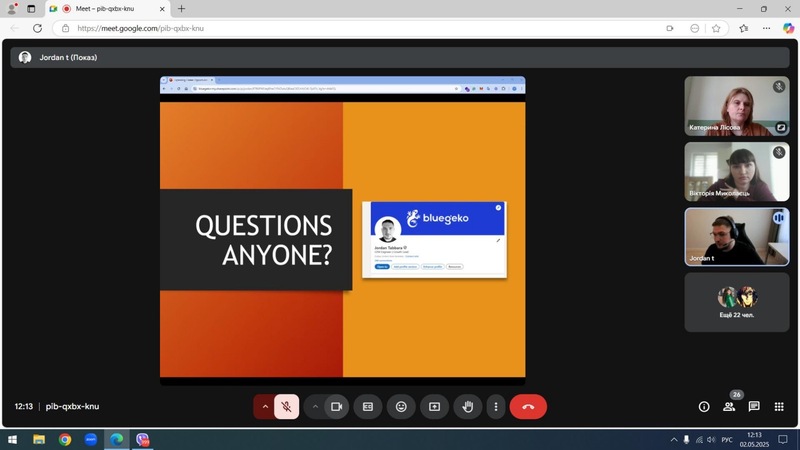Open Viber from the taskbar
Image resolution: width=800 pixels, height=450 pixels.
pos(143,439)
